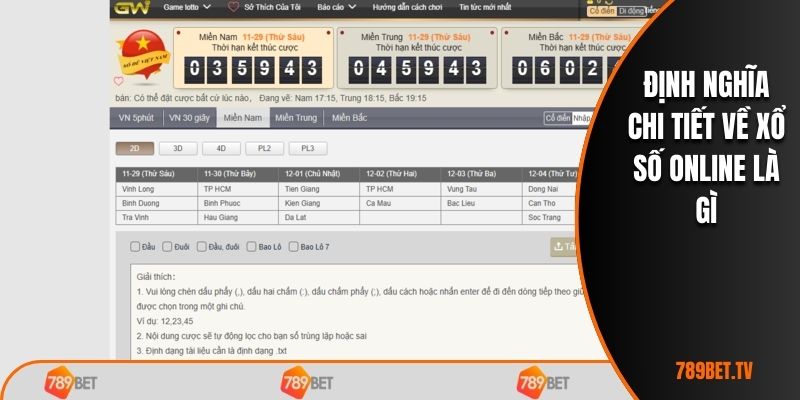Select Bac Lieu in the schedule
Image resolution: width=800 pixels, height=400 pixels.
pyautogui.click(x=481, y=203)
